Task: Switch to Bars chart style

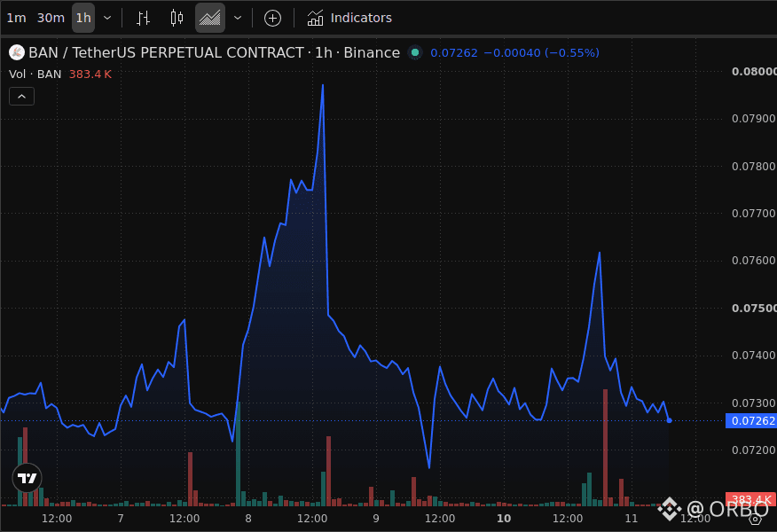Action: pos(143,19)
